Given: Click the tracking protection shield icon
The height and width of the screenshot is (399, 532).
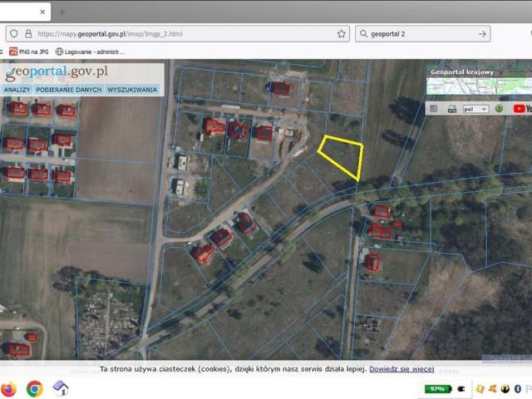Looking at the screenshot, I should [12, 34].
